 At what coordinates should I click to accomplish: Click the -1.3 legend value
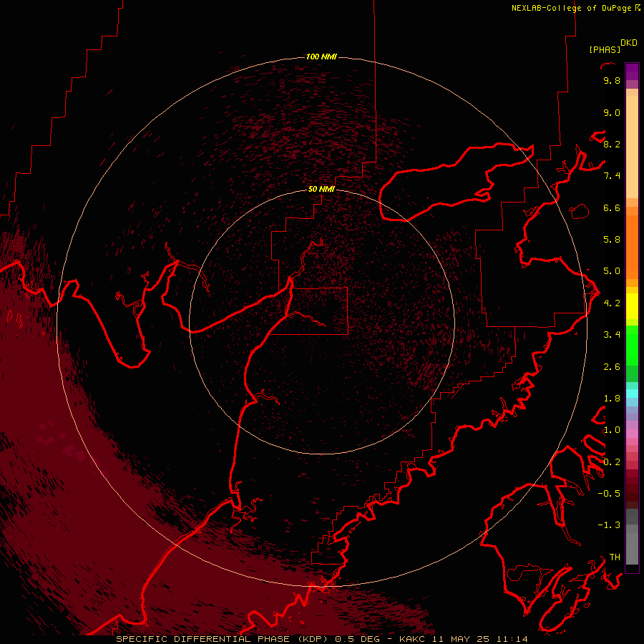point(609,525)
